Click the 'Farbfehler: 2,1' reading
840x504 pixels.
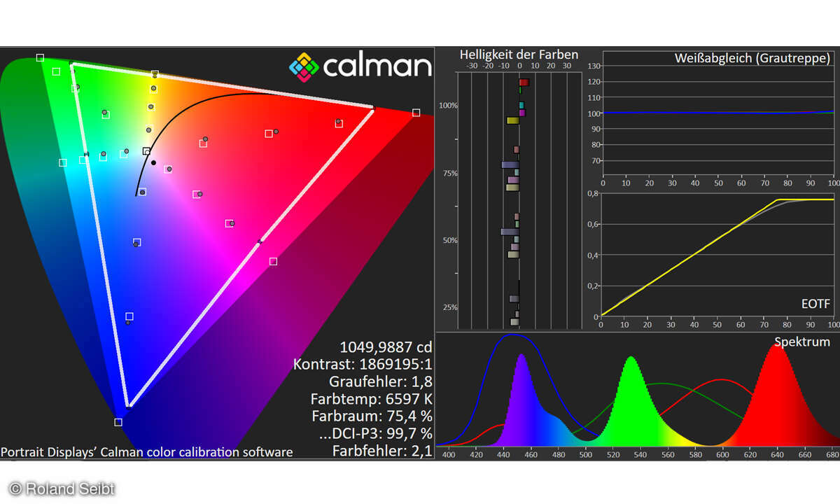tap(382, 451)
